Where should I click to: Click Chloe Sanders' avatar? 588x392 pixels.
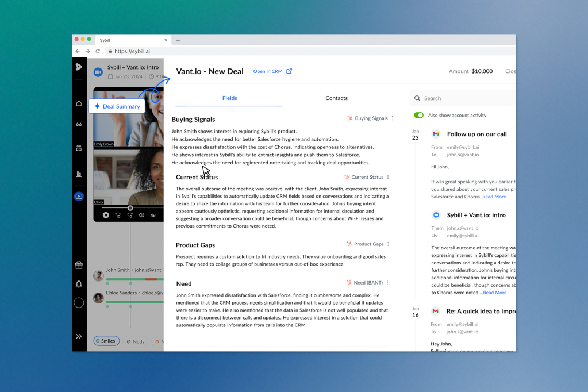[x=98, y=298]
